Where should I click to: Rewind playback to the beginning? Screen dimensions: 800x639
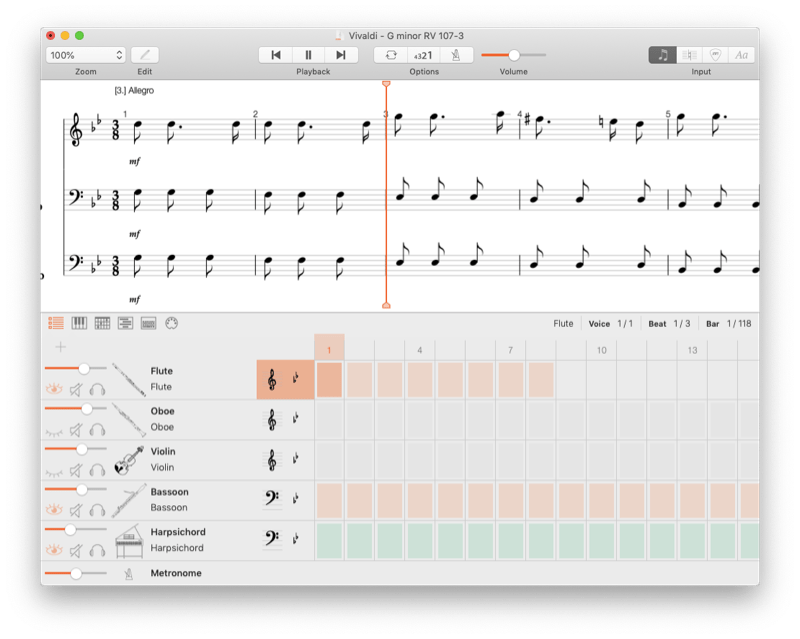(276, 55)
